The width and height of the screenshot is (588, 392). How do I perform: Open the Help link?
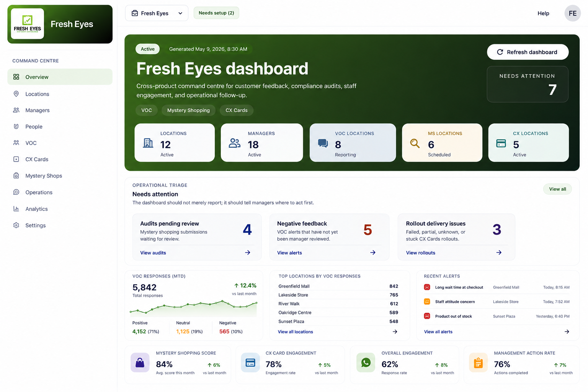pyautogui.click(x=543, y=13)
